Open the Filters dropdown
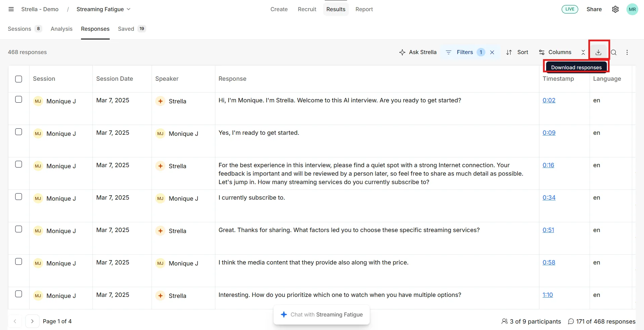644x330 pixels. 464,52
